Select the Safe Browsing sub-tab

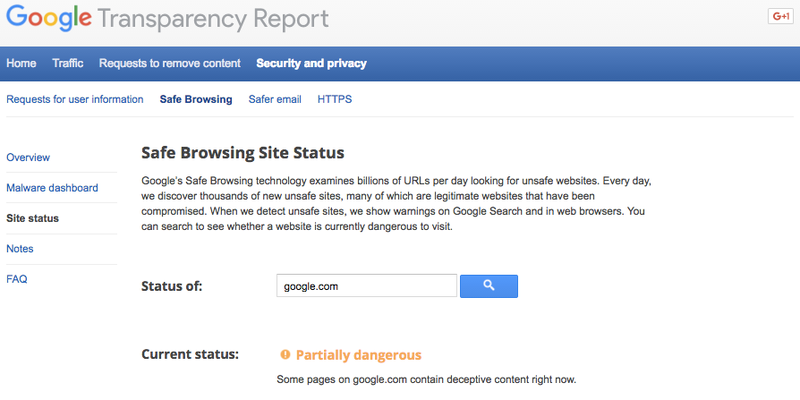[196, 99]
